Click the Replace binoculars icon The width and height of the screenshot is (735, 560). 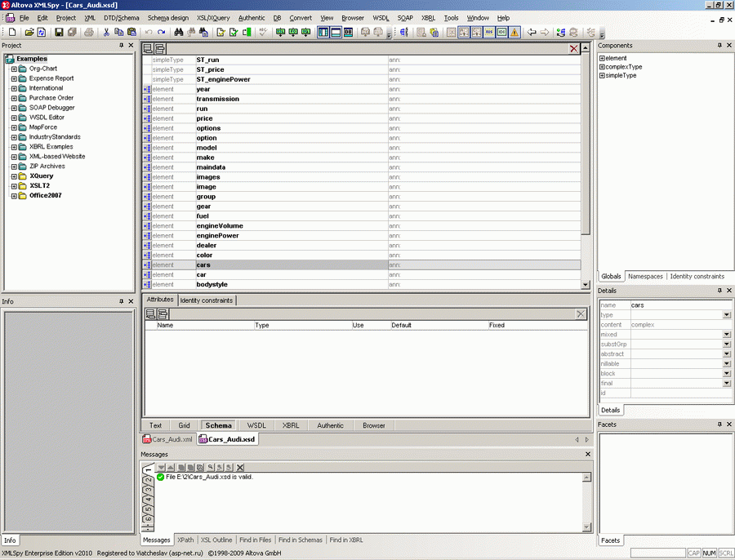click(203, 32)
